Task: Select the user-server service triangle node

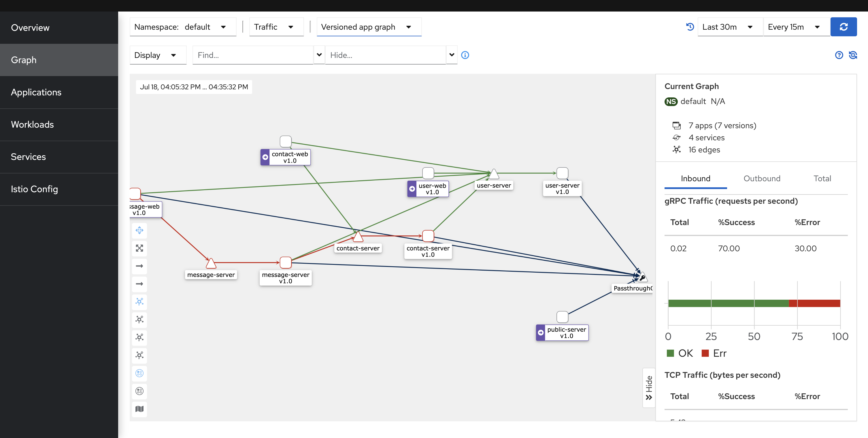Action: (494, 174)
